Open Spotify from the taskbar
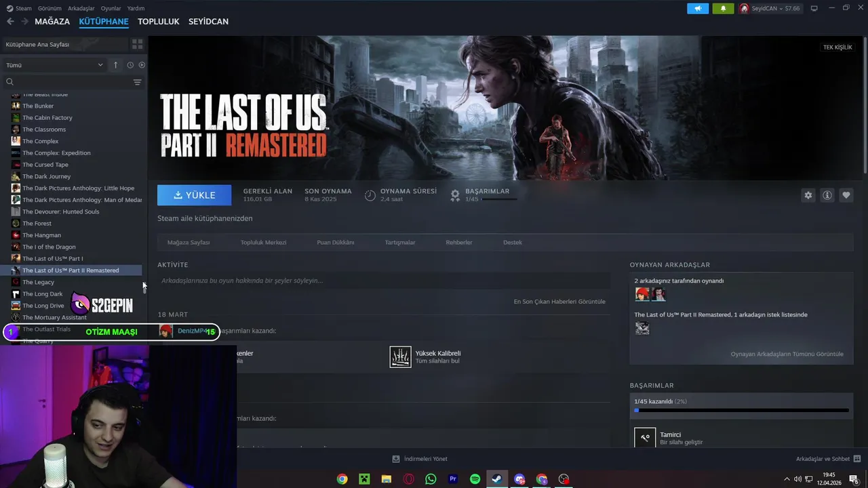The width and height of the screenshot is (868, 488). (475, 479)
